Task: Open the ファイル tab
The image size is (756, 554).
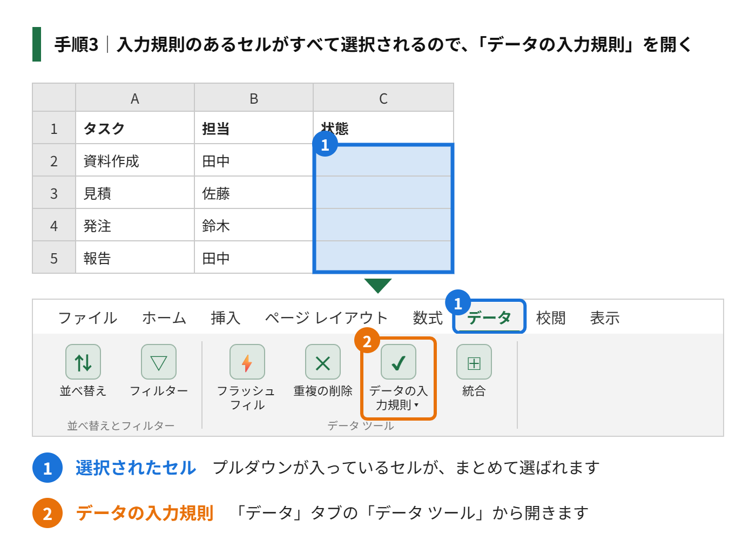Action: point(87,318)
